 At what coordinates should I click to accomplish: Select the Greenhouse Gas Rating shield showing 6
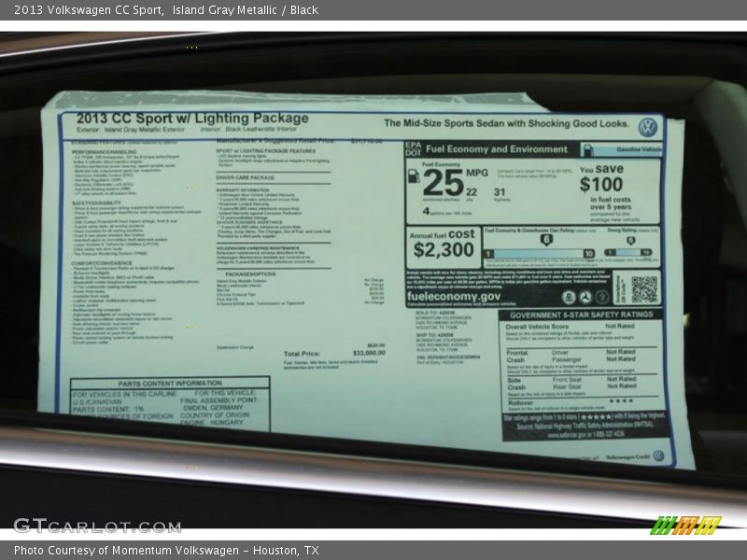pos(545,239)
